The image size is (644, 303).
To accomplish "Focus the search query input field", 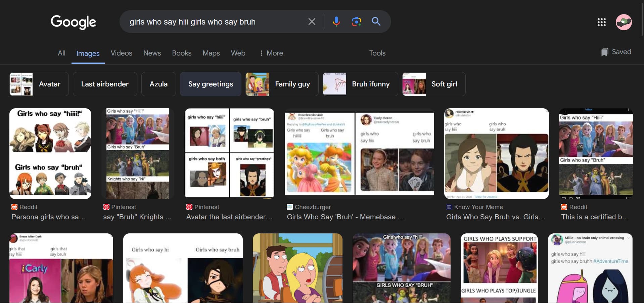I will point(215,22).
